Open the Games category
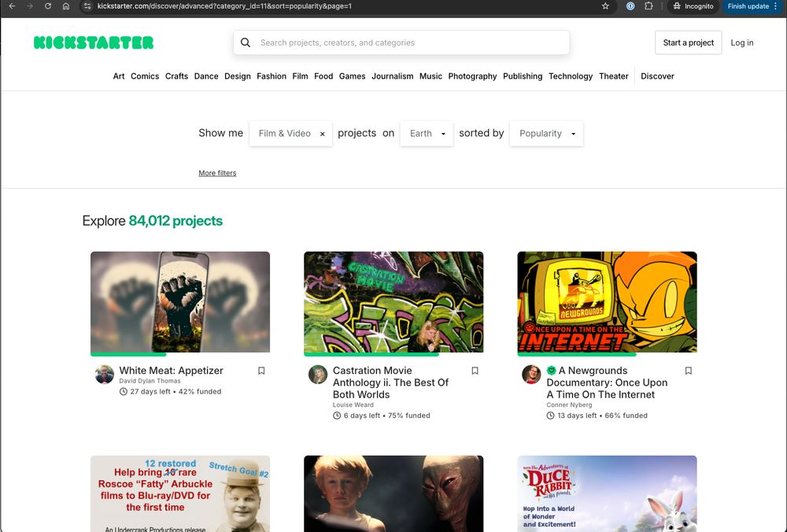This screenshot has height=532, width=787. 353,76
